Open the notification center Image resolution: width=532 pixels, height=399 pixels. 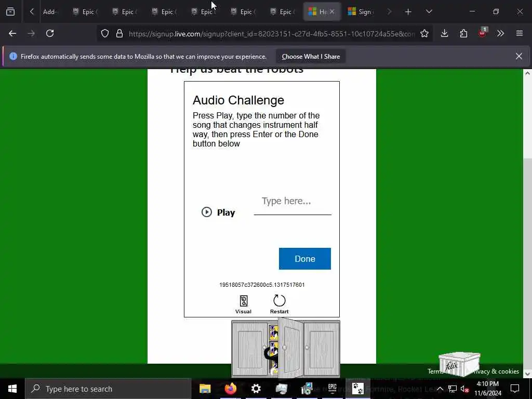click(x=515, y=389)
